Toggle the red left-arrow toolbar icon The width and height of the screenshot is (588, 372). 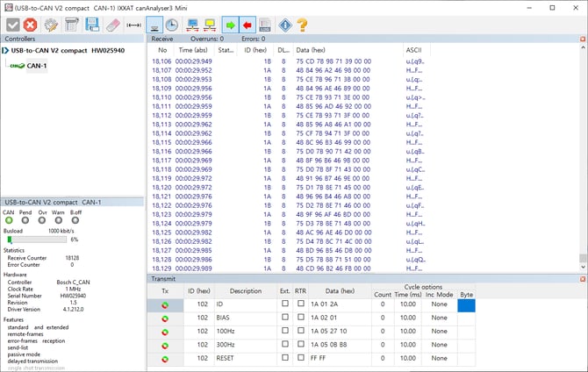coord(247,25)
